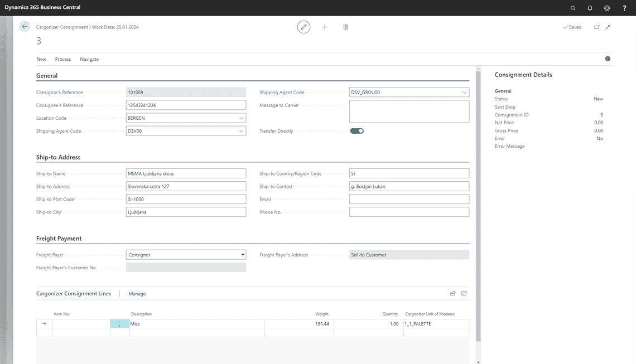Open the search magnifier in top bar
Screen dimensions: 636x364
coord(573,8)
